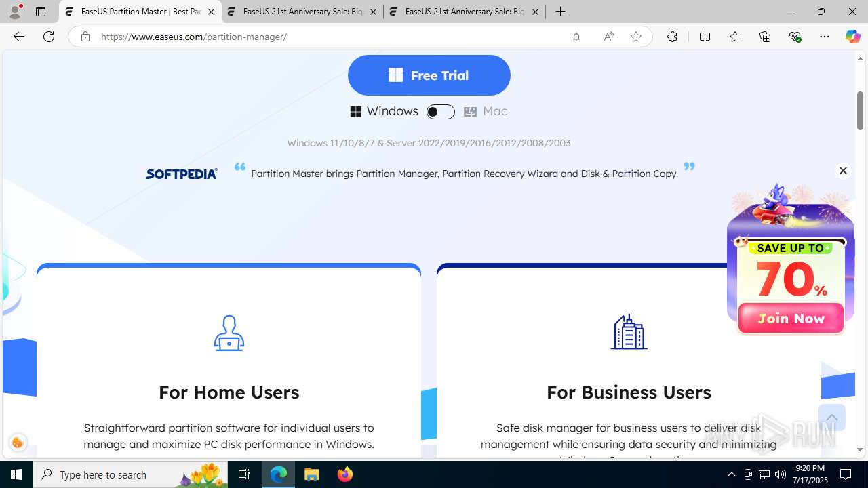The width and height of the screenshot is (868, 488).
Task: Open Settings and more ellipsis menu
Action: point(825,37)
